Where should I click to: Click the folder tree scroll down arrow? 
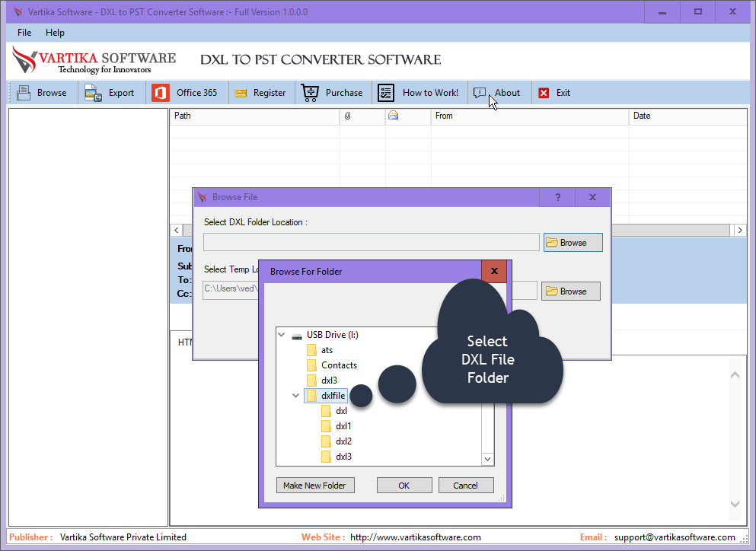point(487,459)
